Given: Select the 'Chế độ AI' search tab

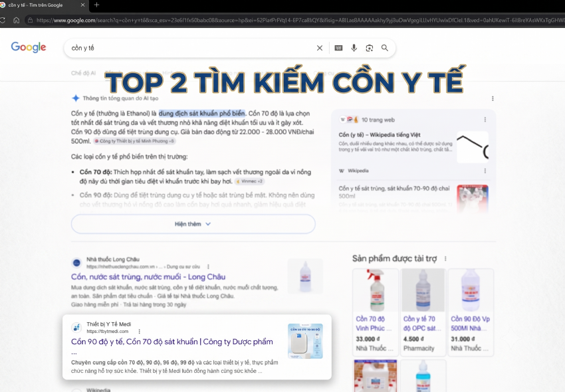Looking at the screenshot, I should [x=83, y=73].
